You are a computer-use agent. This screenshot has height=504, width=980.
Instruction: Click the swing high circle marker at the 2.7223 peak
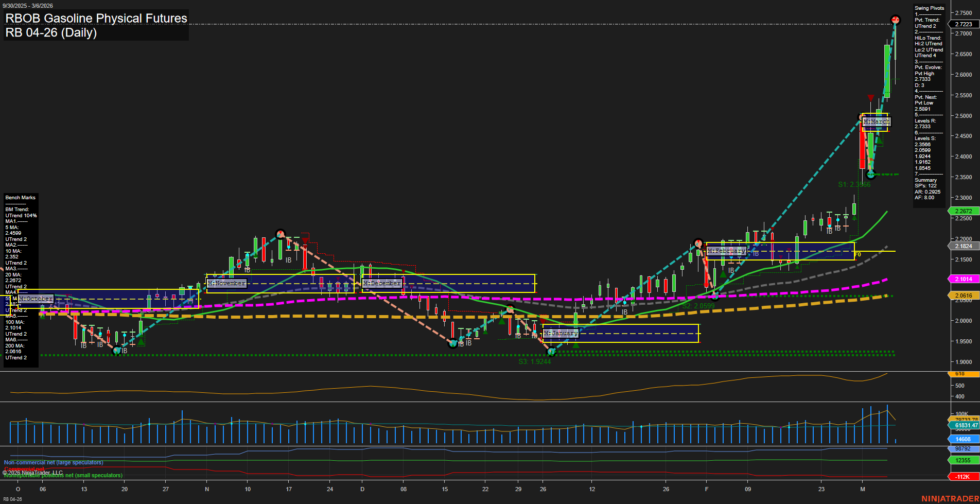coord(896,20)
